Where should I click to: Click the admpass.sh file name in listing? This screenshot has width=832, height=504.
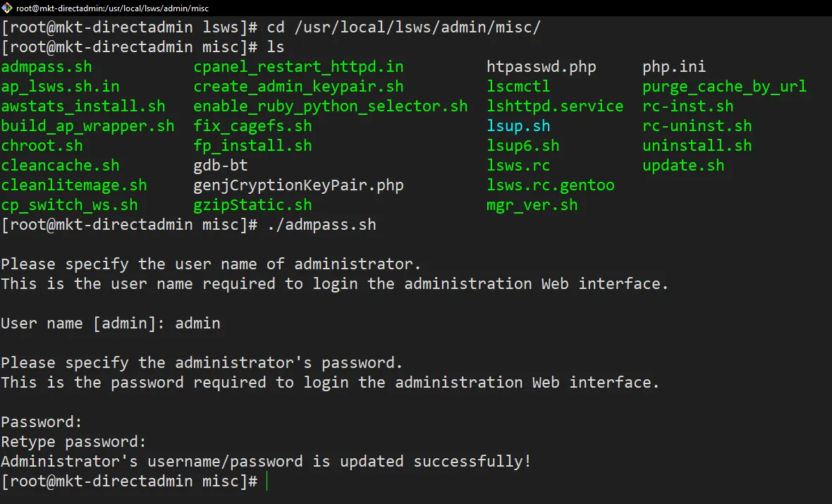(47, 67)
